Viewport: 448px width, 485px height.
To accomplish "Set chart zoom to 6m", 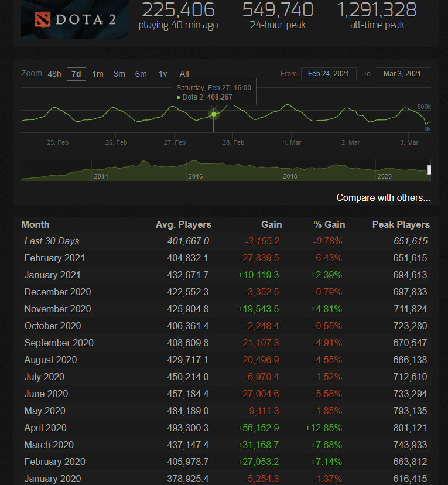I will point(141,74).
